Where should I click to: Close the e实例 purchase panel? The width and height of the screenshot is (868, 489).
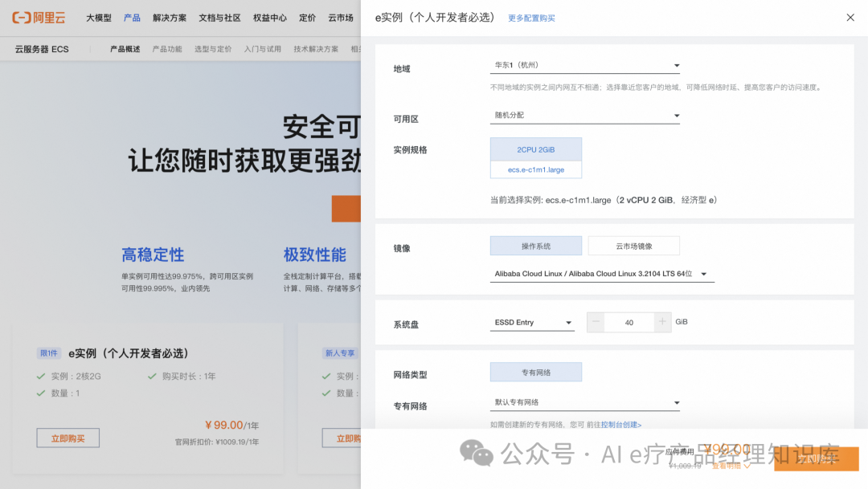point(850,18)
